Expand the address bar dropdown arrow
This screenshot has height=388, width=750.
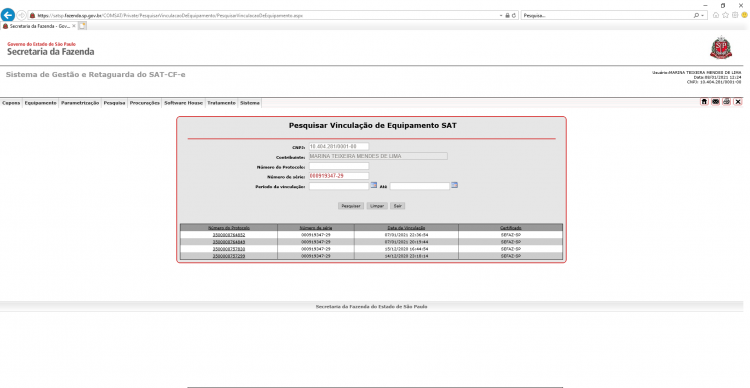(501, 15)
